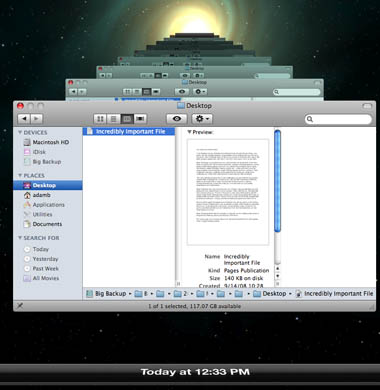This screenshot has height=390, width=380.
Task: Click the customize icon in status bar
Action: (x=20, y=306)
